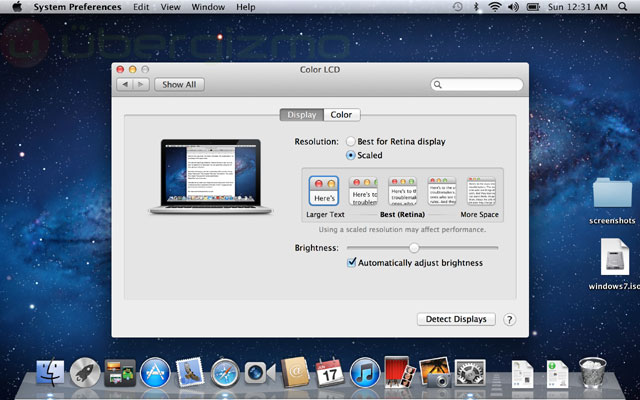Open the Calendar dock icon
640x400 pixels.
click(x=330, y=373)
